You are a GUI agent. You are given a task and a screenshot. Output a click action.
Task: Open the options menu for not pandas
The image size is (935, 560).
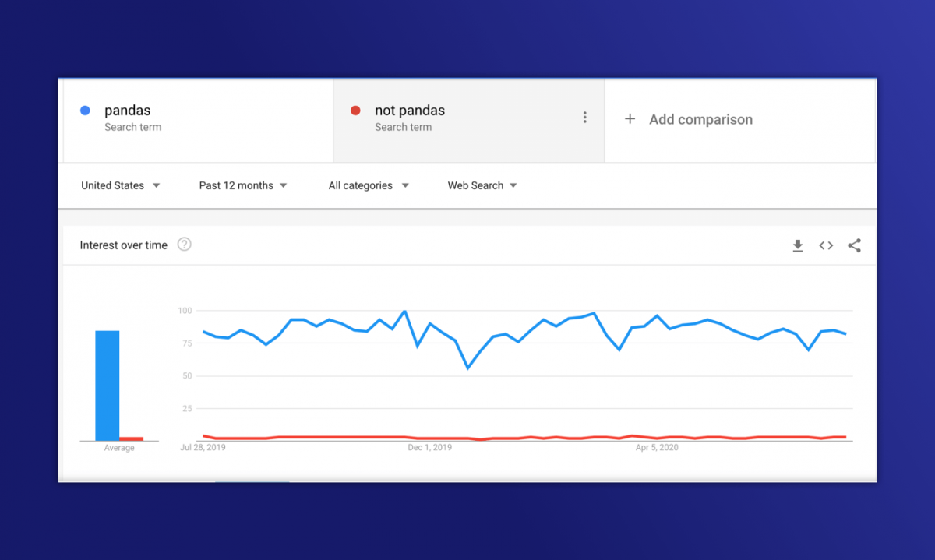585,117
